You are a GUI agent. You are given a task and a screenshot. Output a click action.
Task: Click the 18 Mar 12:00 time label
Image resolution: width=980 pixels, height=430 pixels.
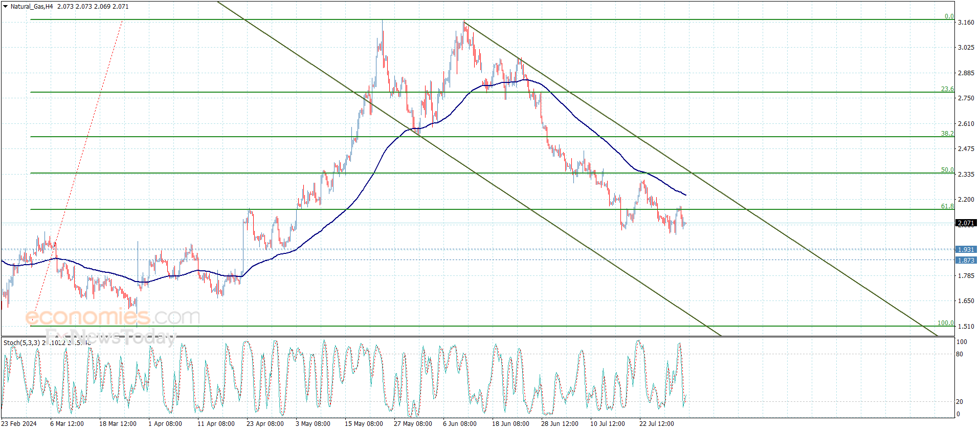pos(118,423)
